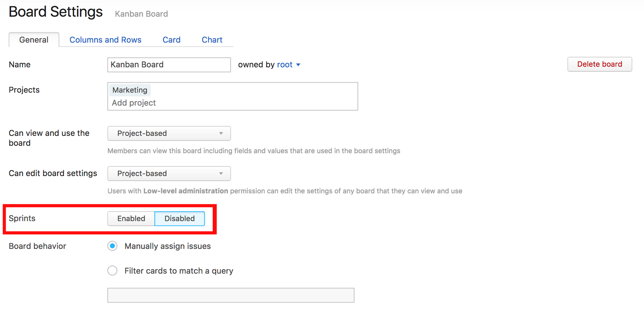The height and width of the screenshot is (315, 644).
Task: Set sprints to Disabled
Action: pos(179,219)
